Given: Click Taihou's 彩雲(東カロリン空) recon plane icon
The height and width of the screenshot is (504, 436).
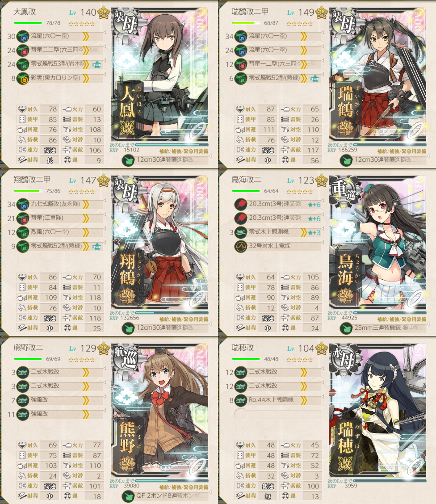Looking at the screenshot, I should click(23, 78).
